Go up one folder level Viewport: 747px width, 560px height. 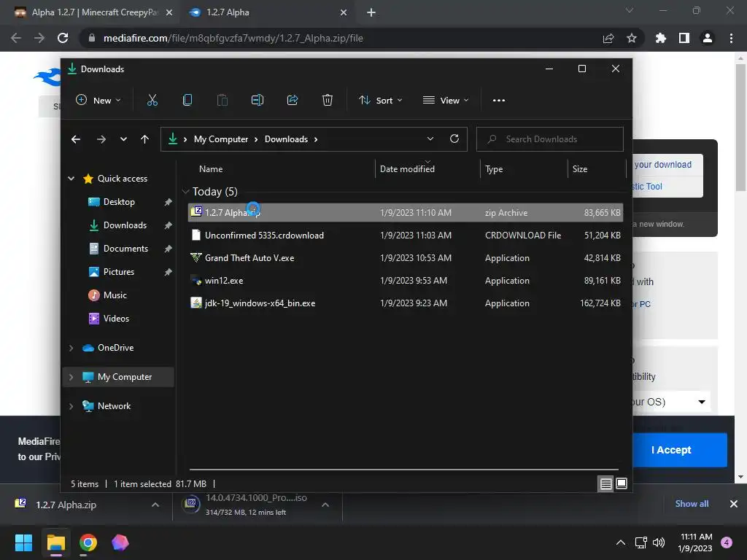point(145,139)
